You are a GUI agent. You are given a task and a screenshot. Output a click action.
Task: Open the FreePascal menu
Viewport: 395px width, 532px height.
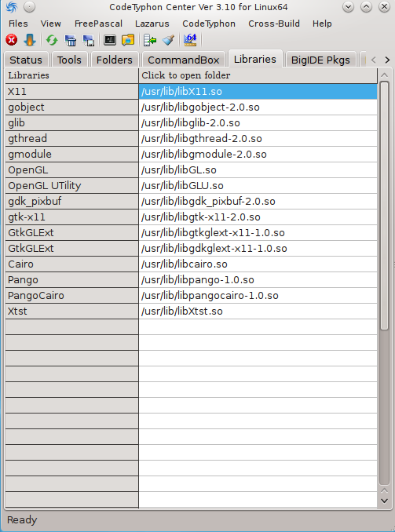coord(98,24)
